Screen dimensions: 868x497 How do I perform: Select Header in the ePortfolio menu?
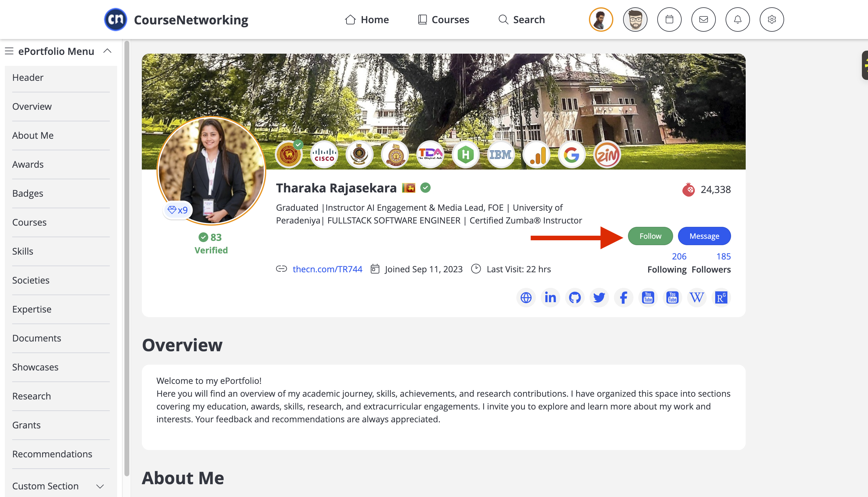pos(61,78)
